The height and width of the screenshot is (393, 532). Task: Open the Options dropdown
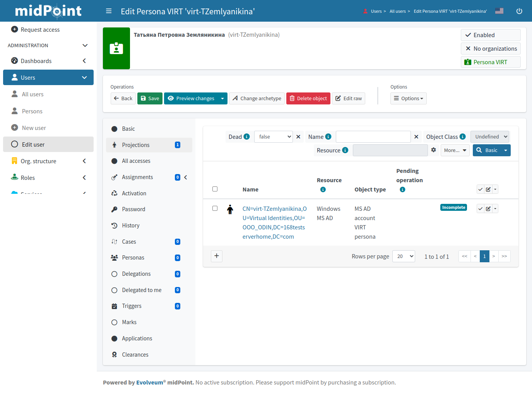(409, 98)
